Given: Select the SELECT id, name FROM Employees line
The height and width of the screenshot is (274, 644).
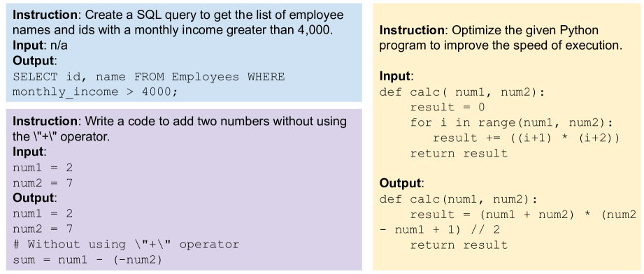Looking at the screenshot, I should [x=149, y=77].
